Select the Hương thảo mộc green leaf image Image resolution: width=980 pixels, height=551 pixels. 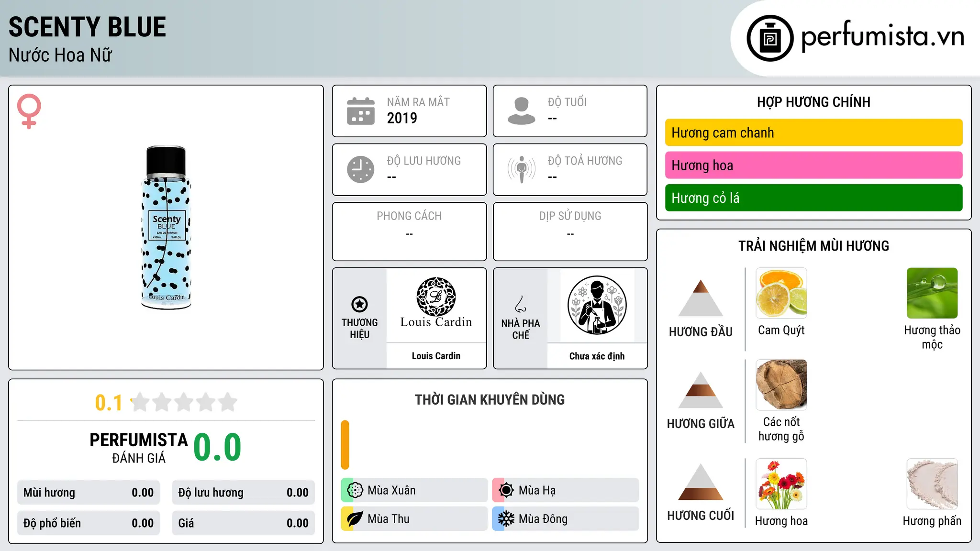coord(932,293)
